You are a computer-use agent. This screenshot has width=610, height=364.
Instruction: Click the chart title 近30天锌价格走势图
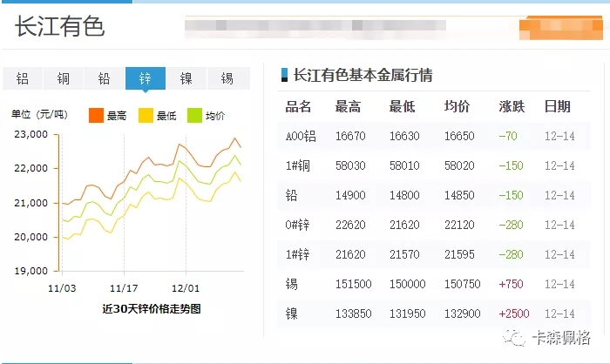152,309
